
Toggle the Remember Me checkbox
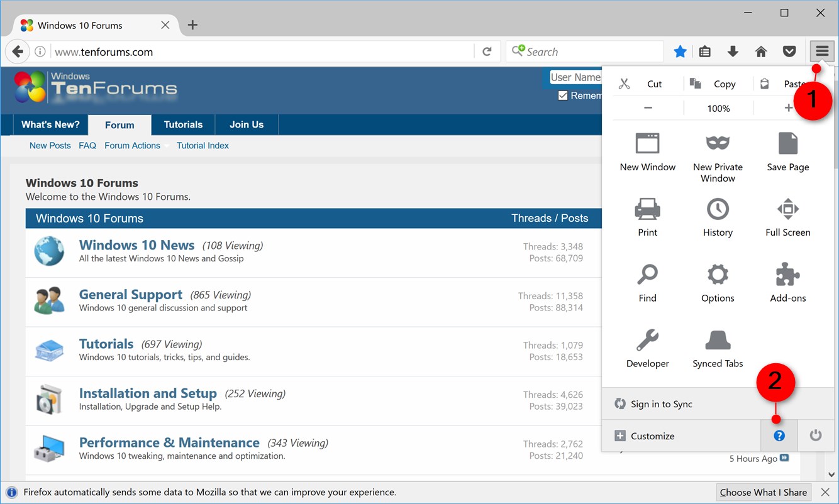click(563, 96)
